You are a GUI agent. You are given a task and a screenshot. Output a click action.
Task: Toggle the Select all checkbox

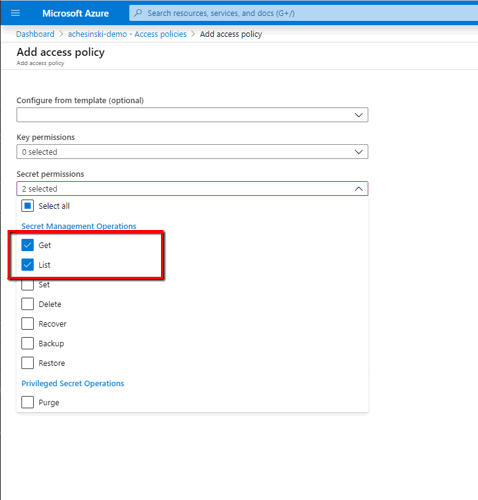pos(27,206)
